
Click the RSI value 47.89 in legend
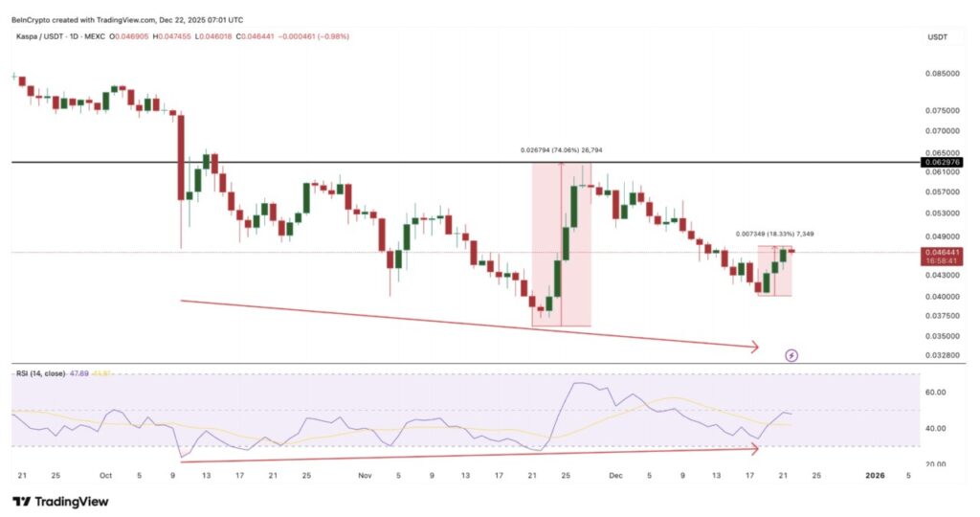79,372
